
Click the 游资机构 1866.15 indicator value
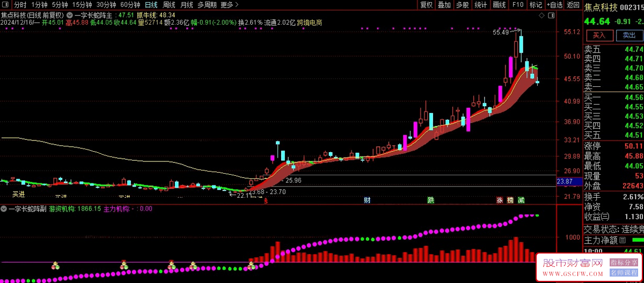[75, 209]
